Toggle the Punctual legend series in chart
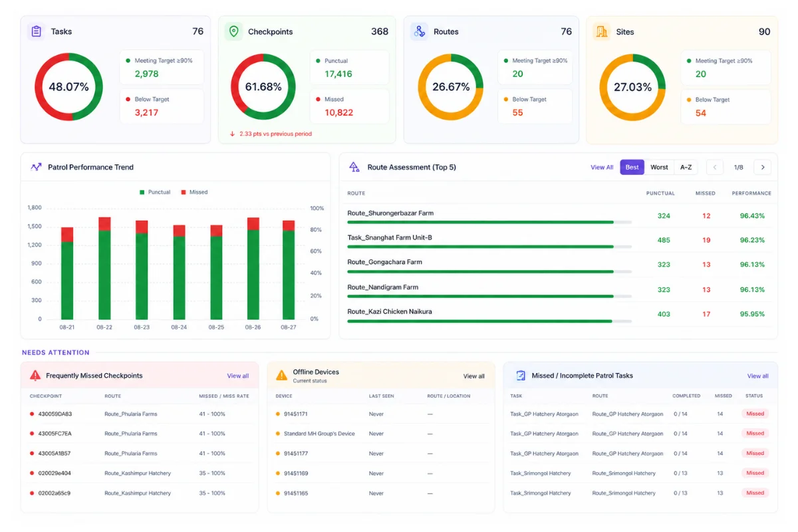 coord(155,192)
